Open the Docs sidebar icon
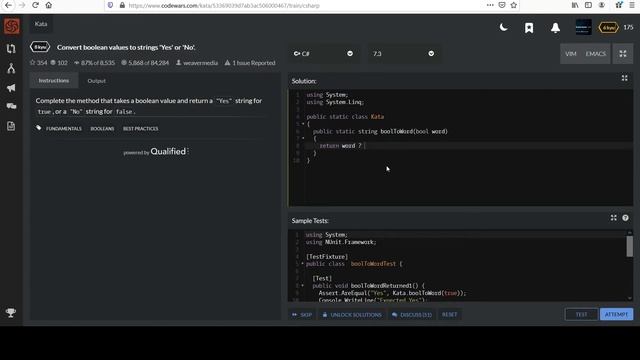Image resolution: width=640 pixels, height=360 pixels. click(x=11, y=126)
